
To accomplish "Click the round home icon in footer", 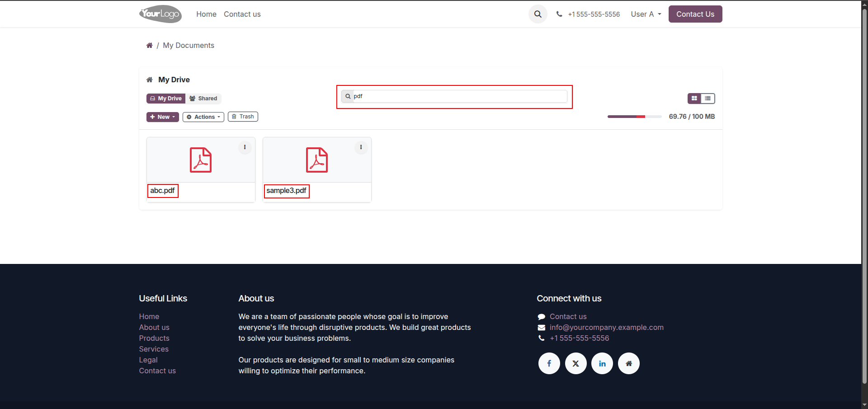I will 628,363.
